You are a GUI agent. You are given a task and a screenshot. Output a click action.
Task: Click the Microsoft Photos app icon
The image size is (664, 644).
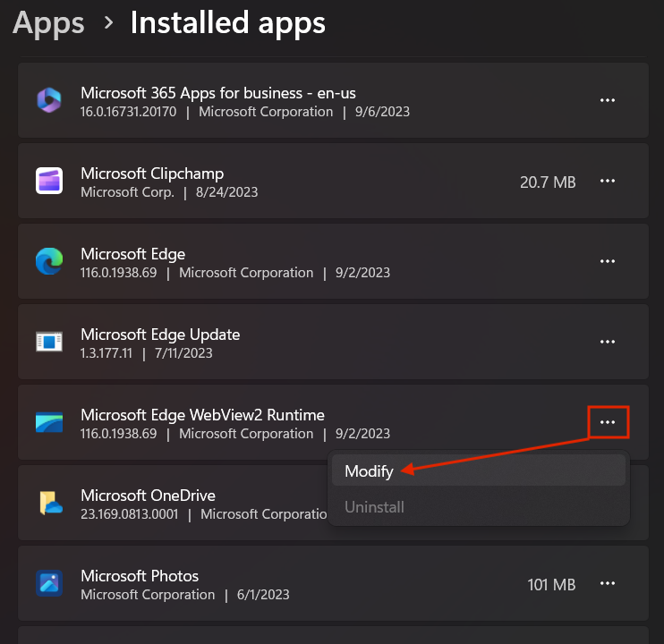[49, 583]
